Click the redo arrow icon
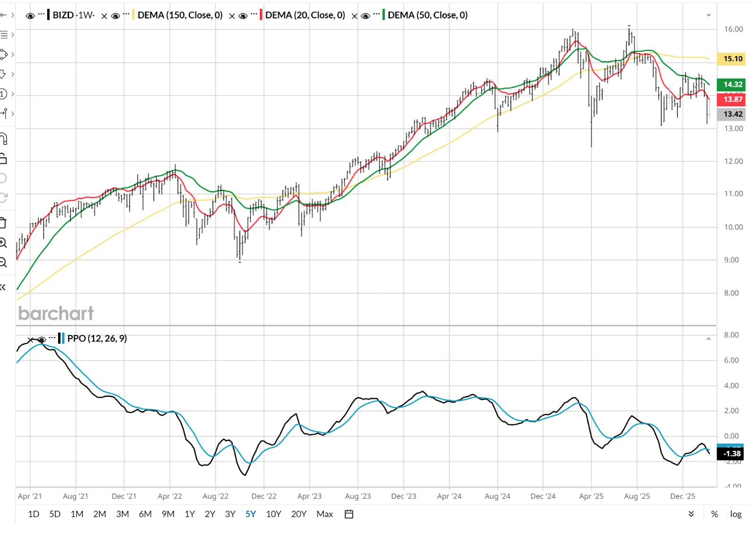 (x=3, y=198)
